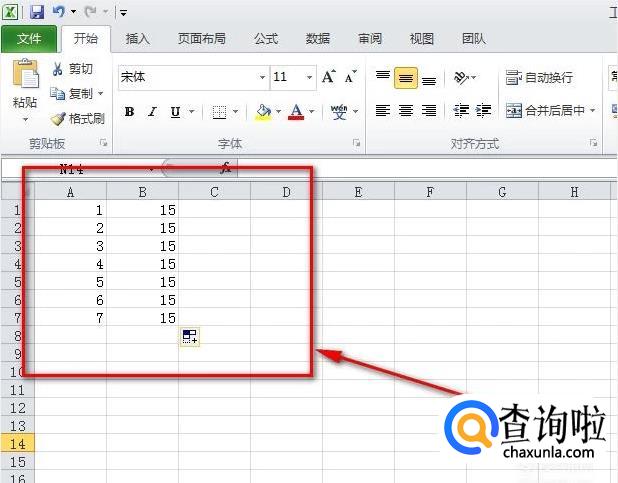Expand borders dropdown arrow
Image resolution: width=618 pixels, height=483 pixels.
pos(235,112)
